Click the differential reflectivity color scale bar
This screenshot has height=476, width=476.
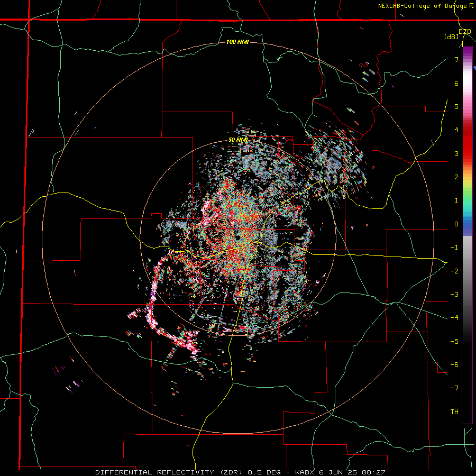(x=467, y=235)
